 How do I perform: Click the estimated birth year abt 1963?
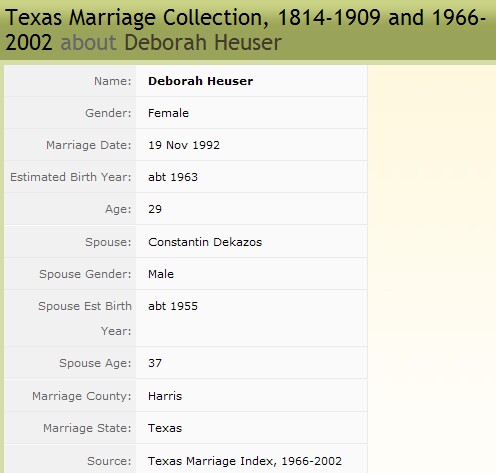173,177
